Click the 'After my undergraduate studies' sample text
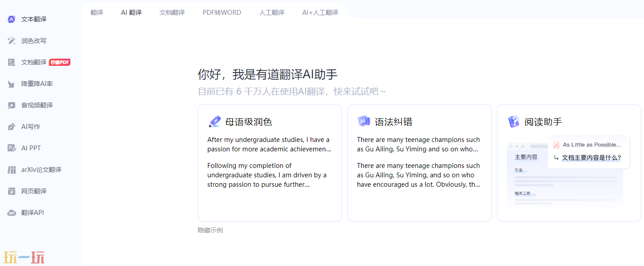644x266 pixels. (x=269, y=144)
